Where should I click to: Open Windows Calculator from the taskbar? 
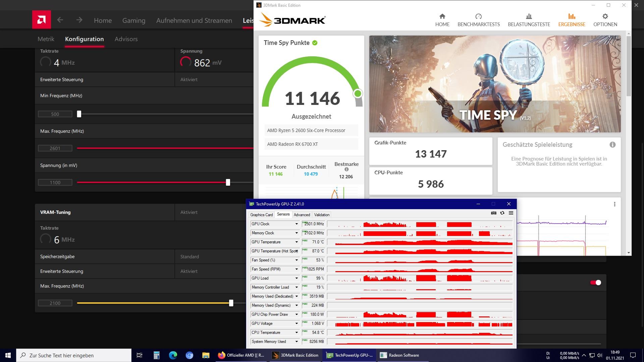(x=156, y=355)
